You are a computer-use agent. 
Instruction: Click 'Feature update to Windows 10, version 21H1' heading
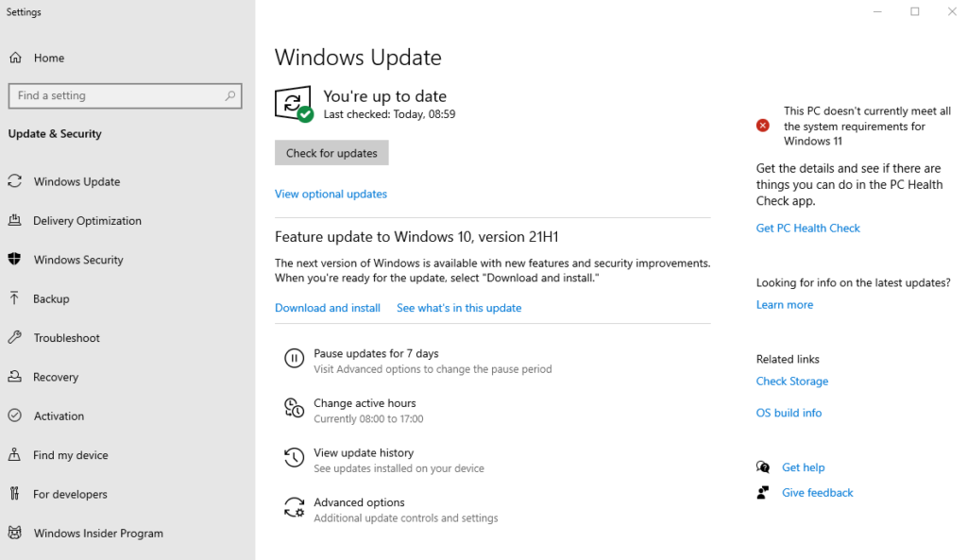click(416, 237)
